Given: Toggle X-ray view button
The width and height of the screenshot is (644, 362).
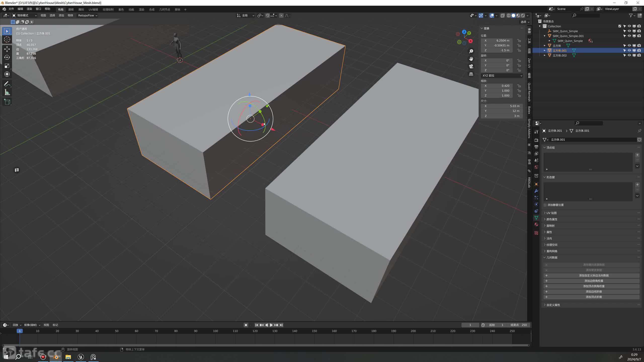Looking at the screenshot, I should (502, 16).
